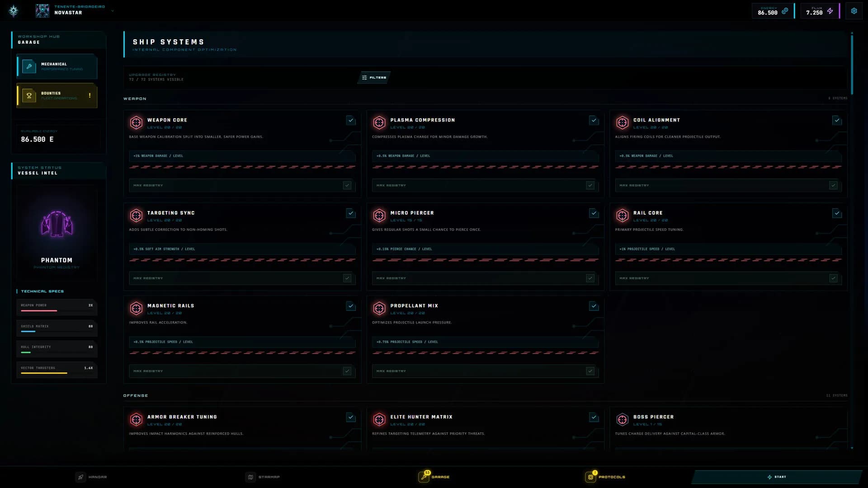This screenshot has width=868, height=488.
Task: Click Magnetic Rails Max Registry button
Action: click(x=242, y=371)
